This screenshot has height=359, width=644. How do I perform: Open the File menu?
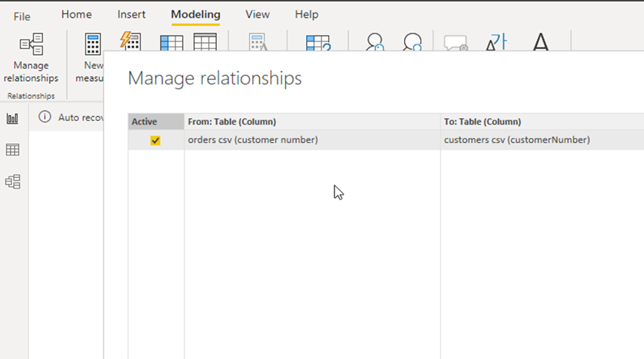click(22, 17)
